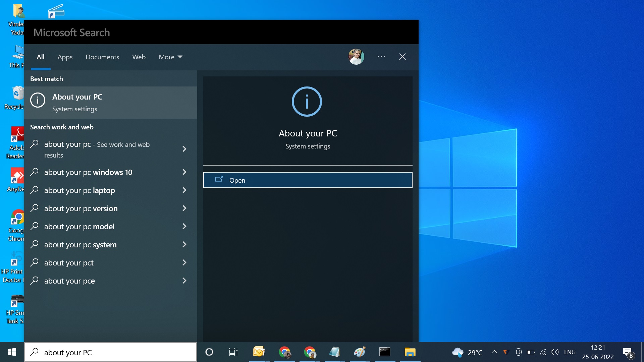Open the Paint palette taskbar icon
This screenshot has height=362, width=644.
tap(360, 352)
